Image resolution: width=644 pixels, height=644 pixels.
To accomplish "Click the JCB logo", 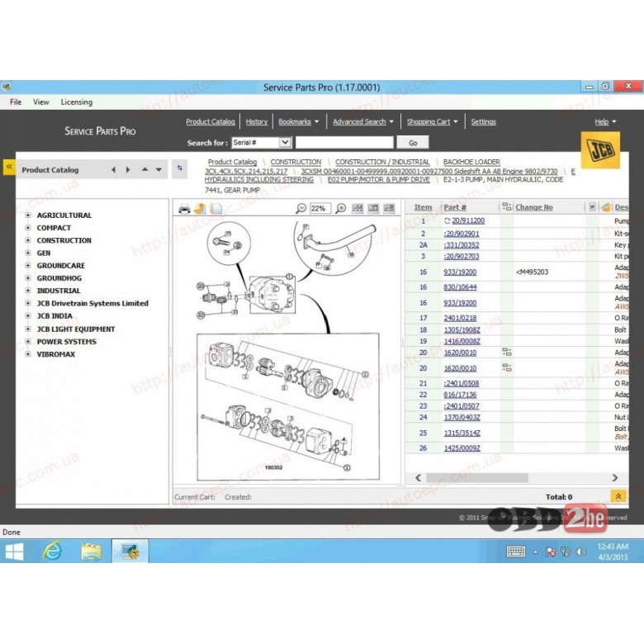I will pos(600,150).
